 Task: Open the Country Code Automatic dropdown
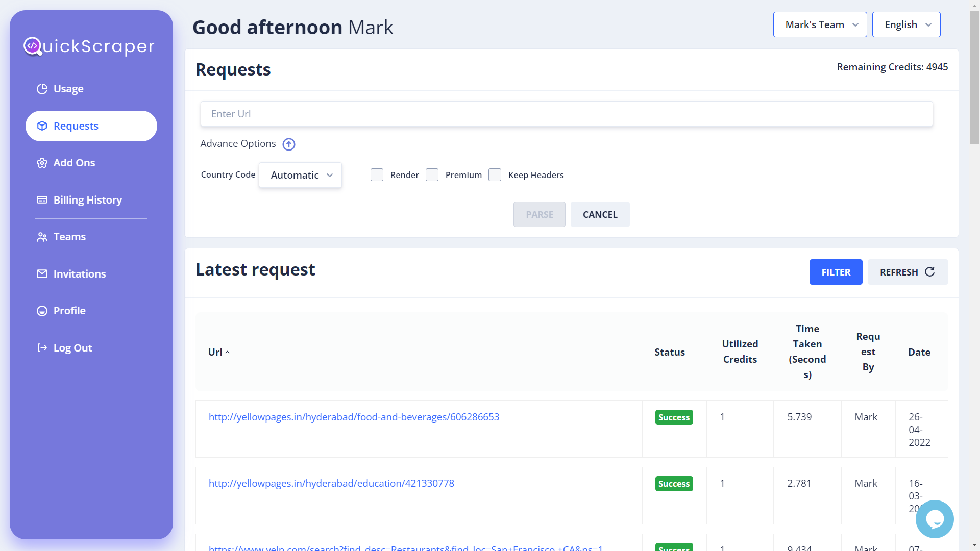(300, 175)
